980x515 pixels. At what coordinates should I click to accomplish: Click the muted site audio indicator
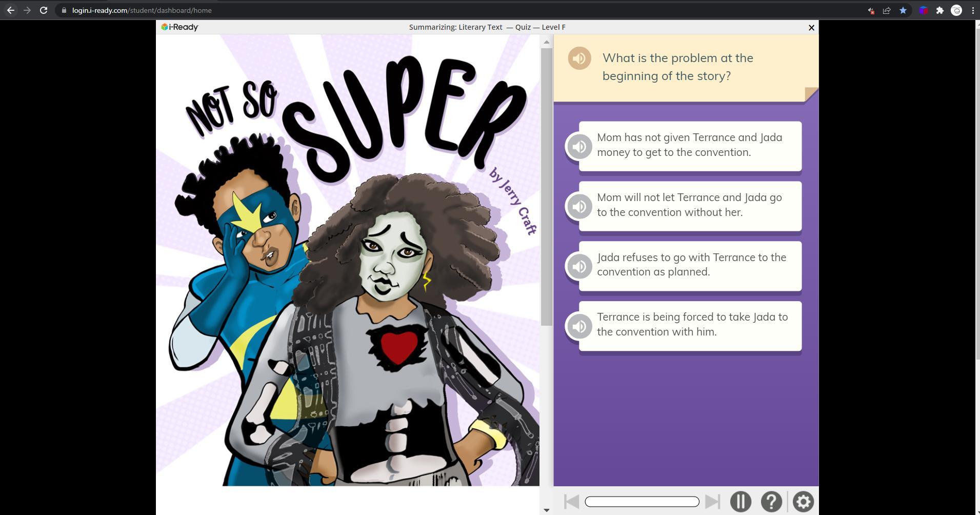click(x=871, y=10)
